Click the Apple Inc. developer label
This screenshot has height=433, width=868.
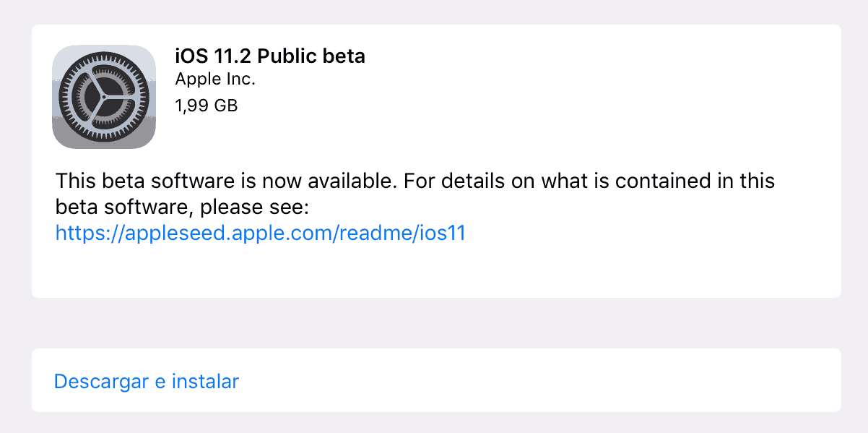(x=215, y=80)
